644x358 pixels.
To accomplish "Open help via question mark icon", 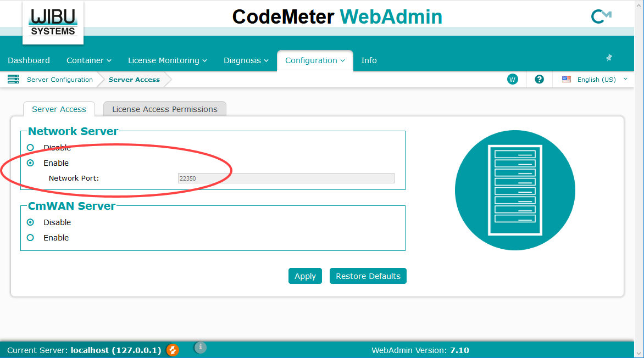I will click(x=539, y=80).
